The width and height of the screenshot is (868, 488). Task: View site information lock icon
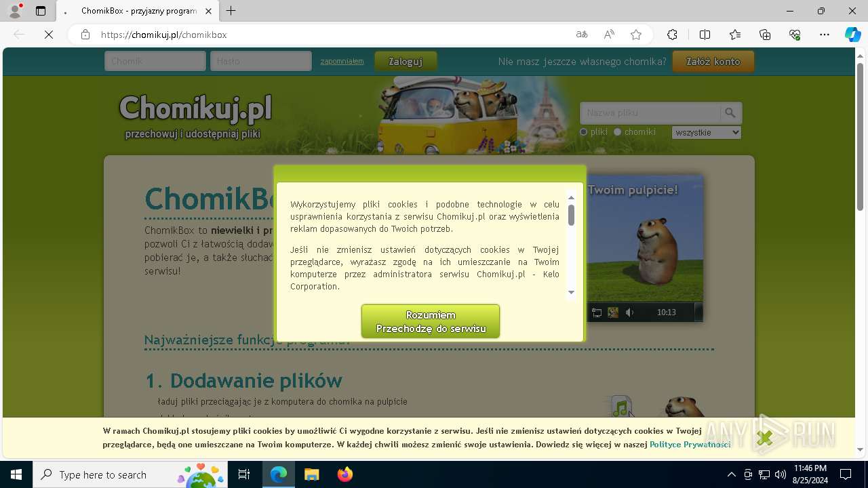pyautogui.click(x=85, y=35)
